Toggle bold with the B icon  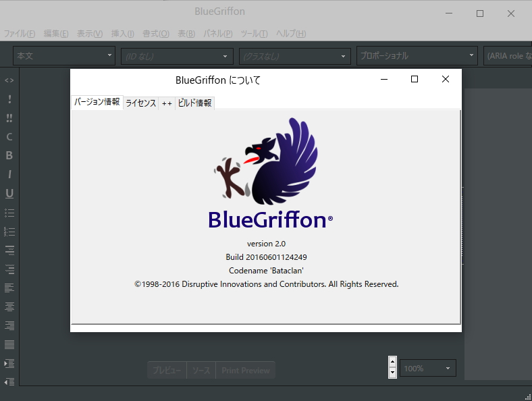pyautogui.click(x=9, y=155)
